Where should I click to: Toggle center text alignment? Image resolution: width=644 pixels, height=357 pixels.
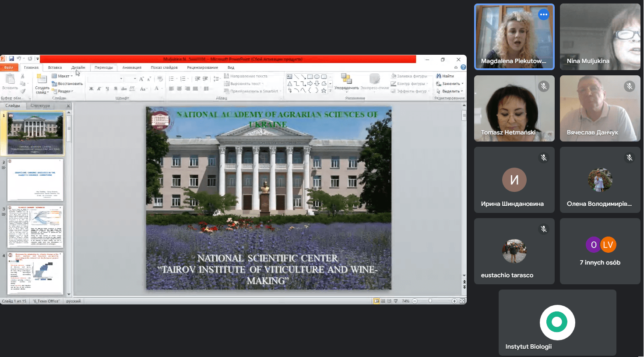click(179, 88)
